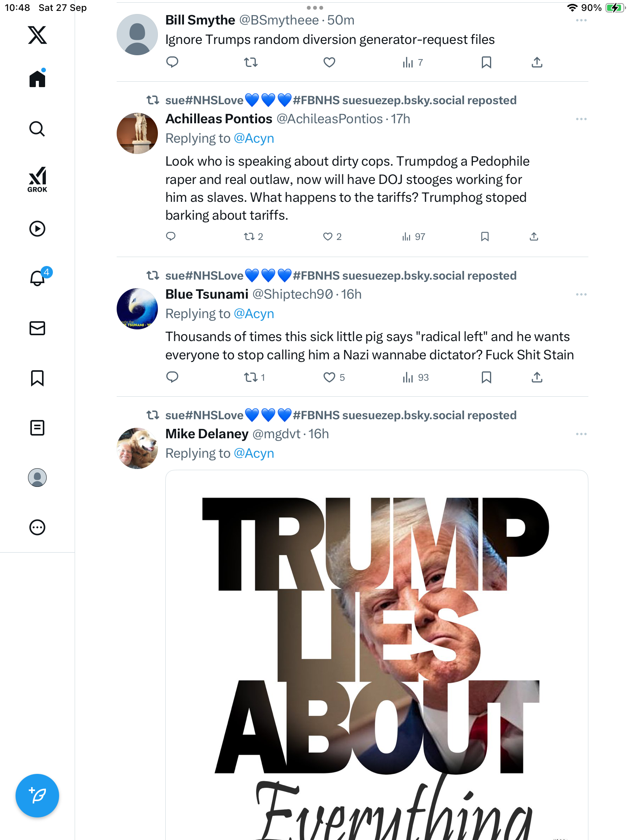Open more options for Bill Smythe's post

click(x=581, y=20)
